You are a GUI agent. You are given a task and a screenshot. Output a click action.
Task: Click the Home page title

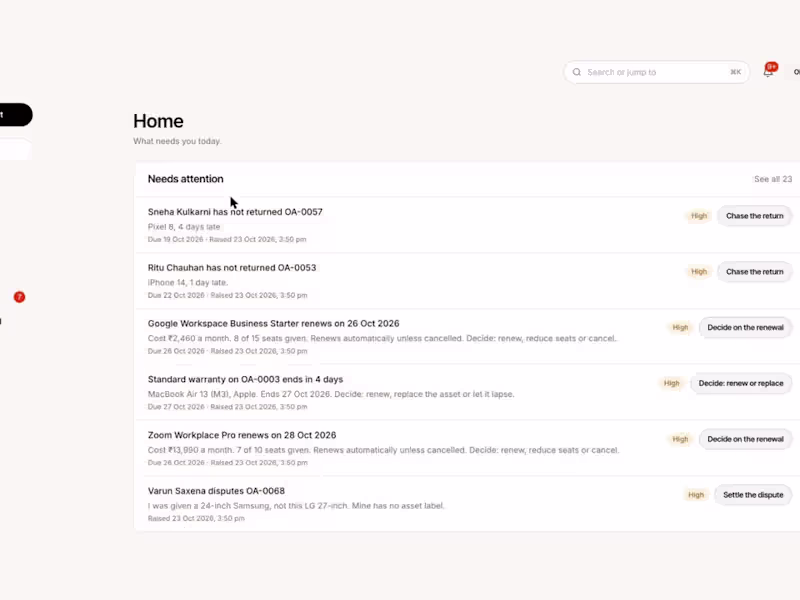pyautogui.click(x=158, y=121)
